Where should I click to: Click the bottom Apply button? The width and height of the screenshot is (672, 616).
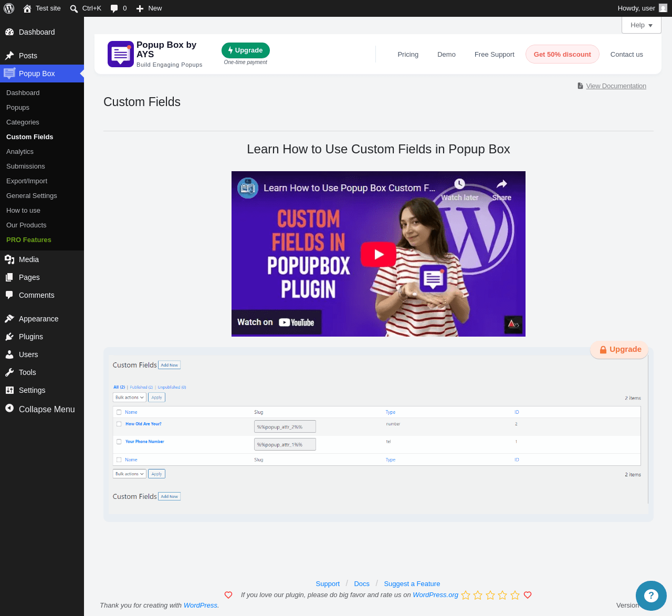[156, 474]
